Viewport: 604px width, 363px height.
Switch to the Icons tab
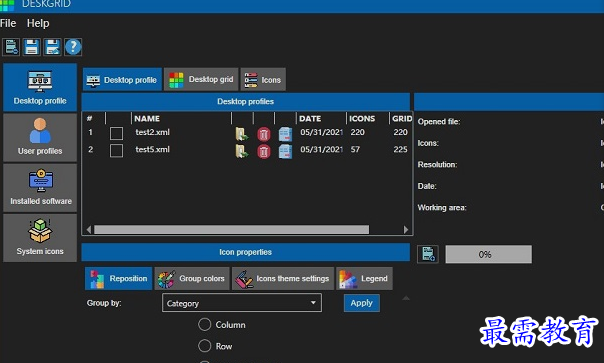click(x=263, y=79)
